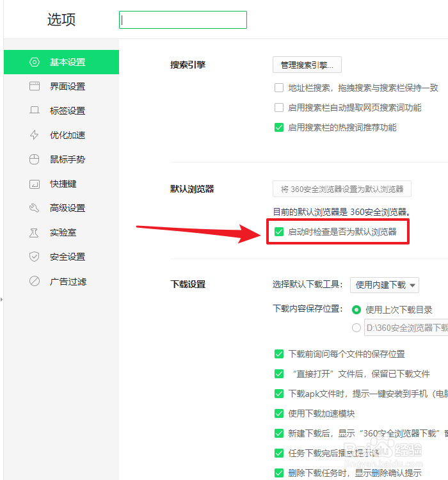The image size is (448, 480).
Task: Click the 搜索引擎 section heading
Action: pyautogui.click(x=188, y=65)
